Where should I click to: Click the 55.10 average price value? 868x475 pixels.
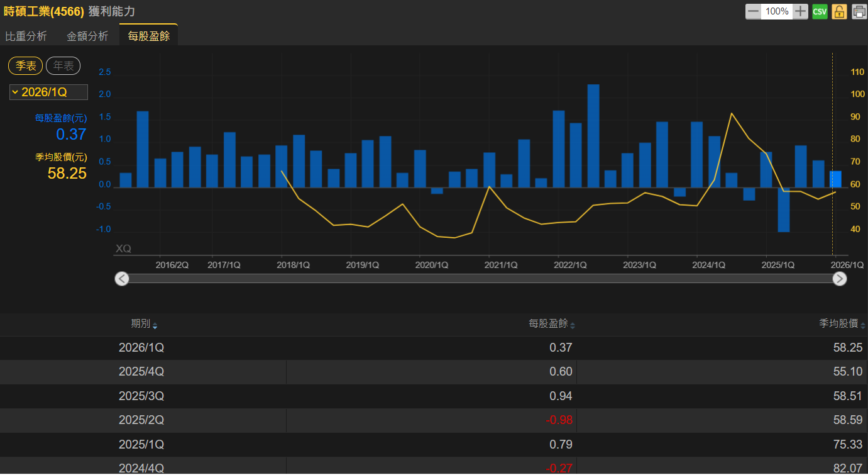(x=848, y=372)
